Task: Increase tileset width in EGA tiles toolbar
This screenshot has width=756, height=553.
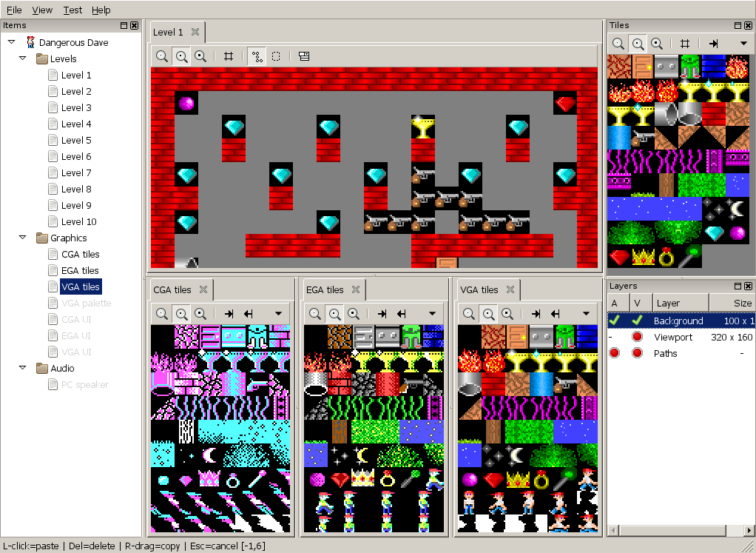Action: coord(382,314)
